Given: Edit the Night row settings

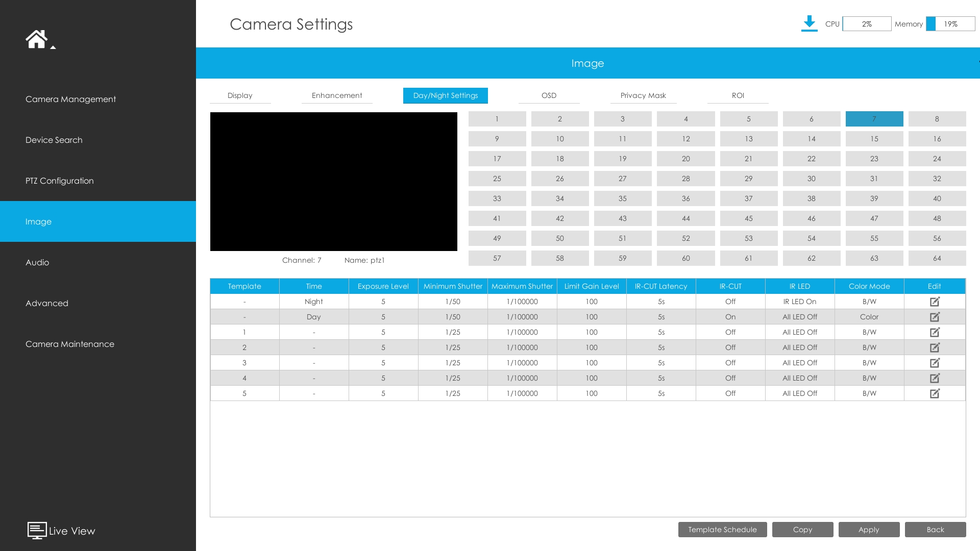Looking at the screenshot, I should [x=935, y=302].
